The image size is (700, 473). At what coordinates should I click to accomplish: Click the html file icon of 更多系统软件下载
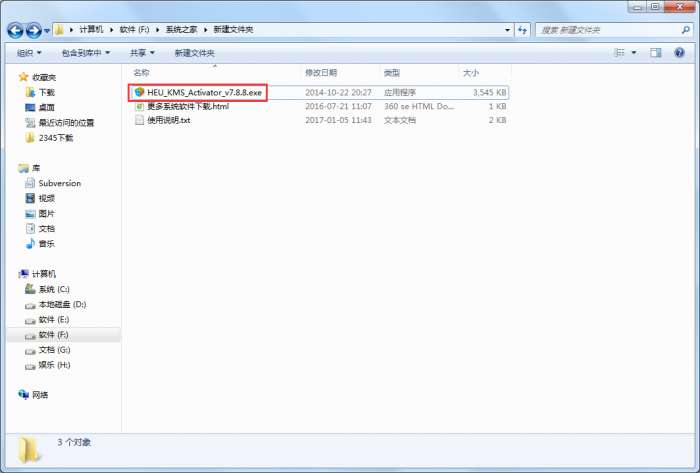[x=139, y=106]
